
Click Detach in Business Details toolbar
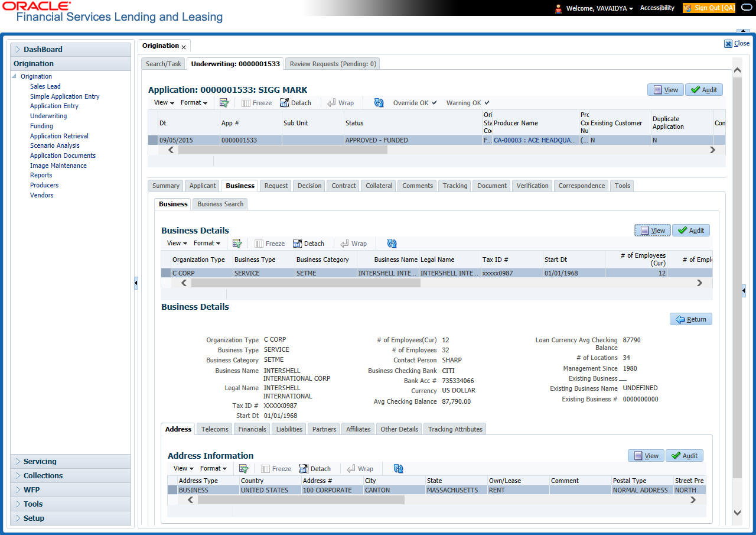pyautogui.click(x=308, y=244)
